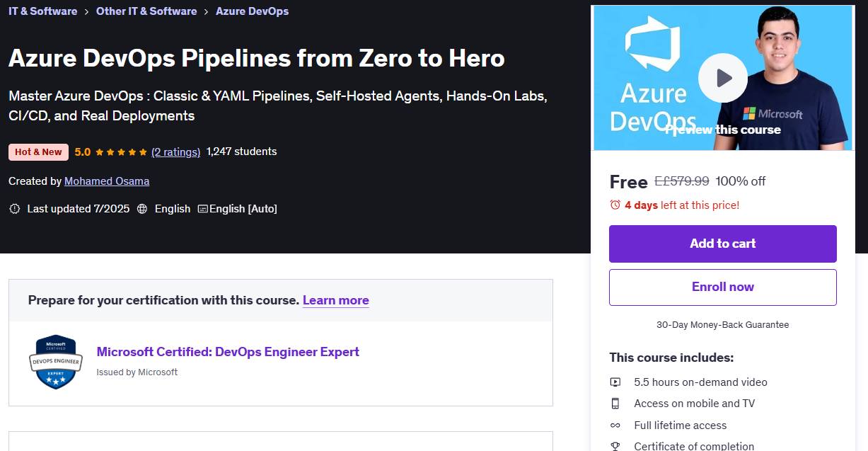Click the infinity lifetime access icon
The height and width of the screenshot is (451, 868).
pyautogui.click(x=615, y=426)
